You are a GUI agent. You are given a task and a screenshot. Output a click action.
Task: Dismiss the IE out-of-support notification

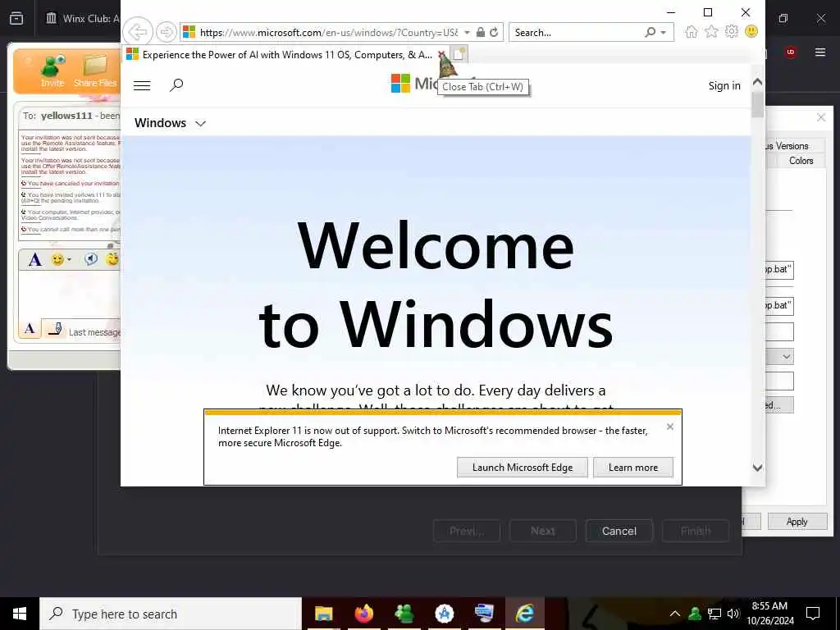tap(670, 427)
